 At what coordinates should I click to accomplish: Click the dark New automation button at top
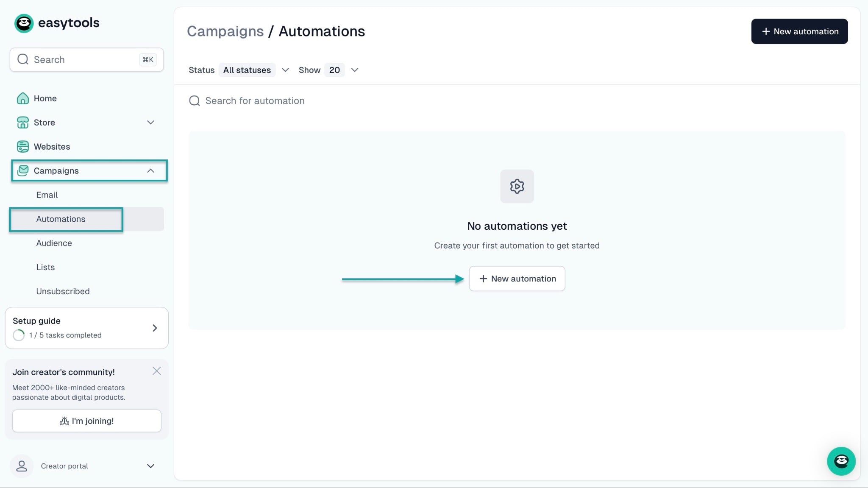[799, 31]
